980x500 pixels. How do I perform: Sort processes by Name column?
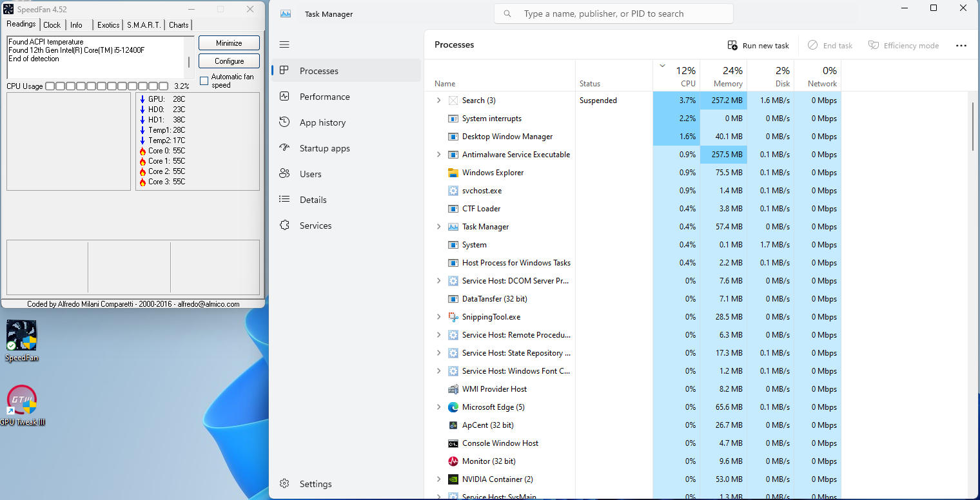point(500,75)
